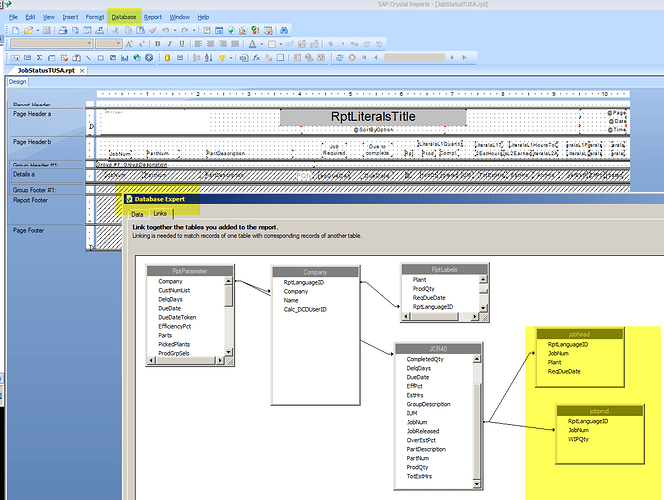Open the Select Expert dropdown arrow
Image resolution: width=664 pixels, height=500 pixels.
231,58
